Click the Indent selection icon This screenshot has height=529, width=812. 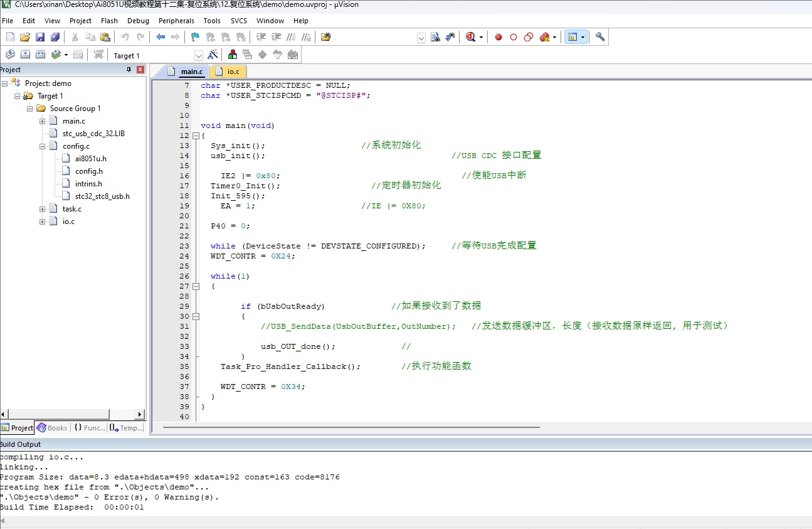pos(261,37)
